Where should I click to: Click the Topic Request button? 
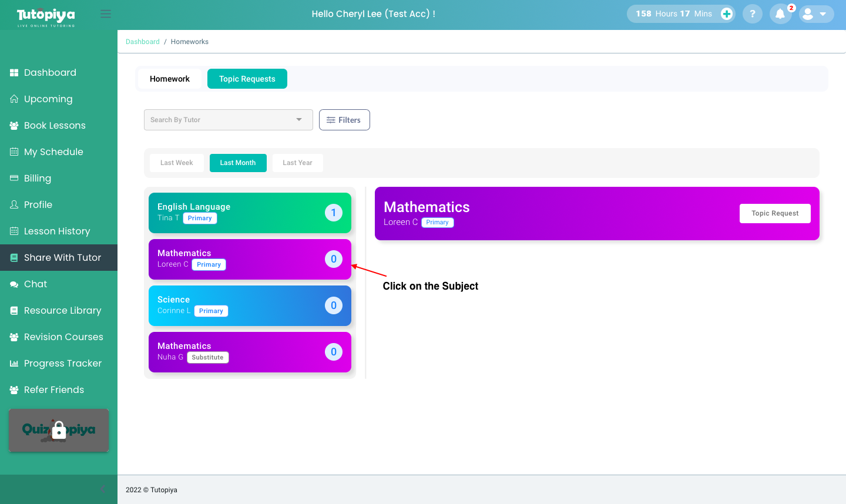click(774, 213)
